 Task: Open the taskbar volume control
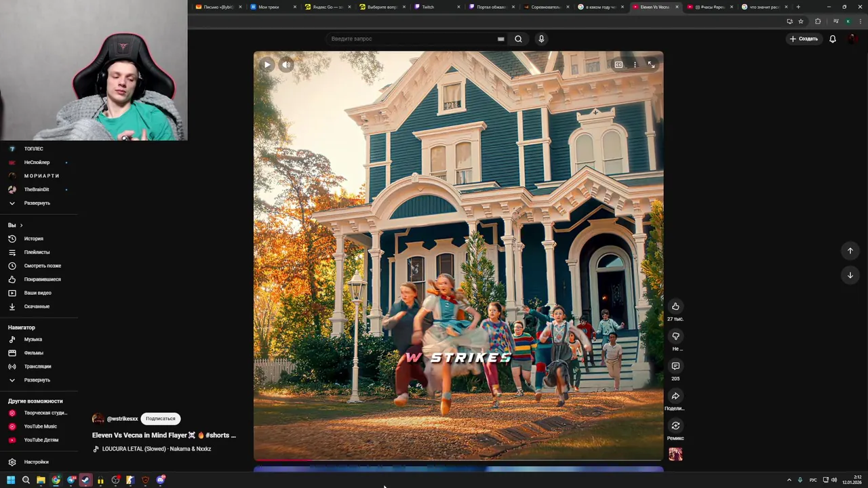[x=834, y=480]
